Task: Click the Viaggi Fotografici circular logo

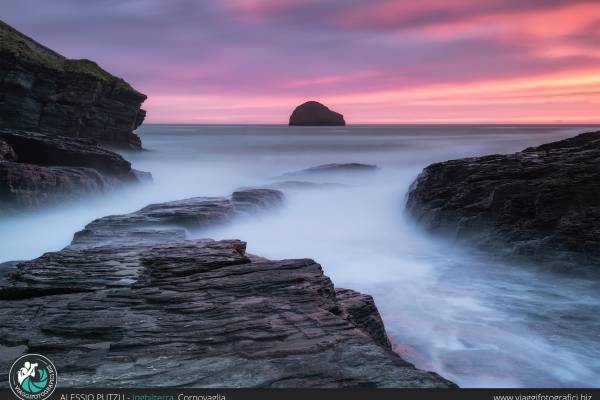Action: click(32, 377)
